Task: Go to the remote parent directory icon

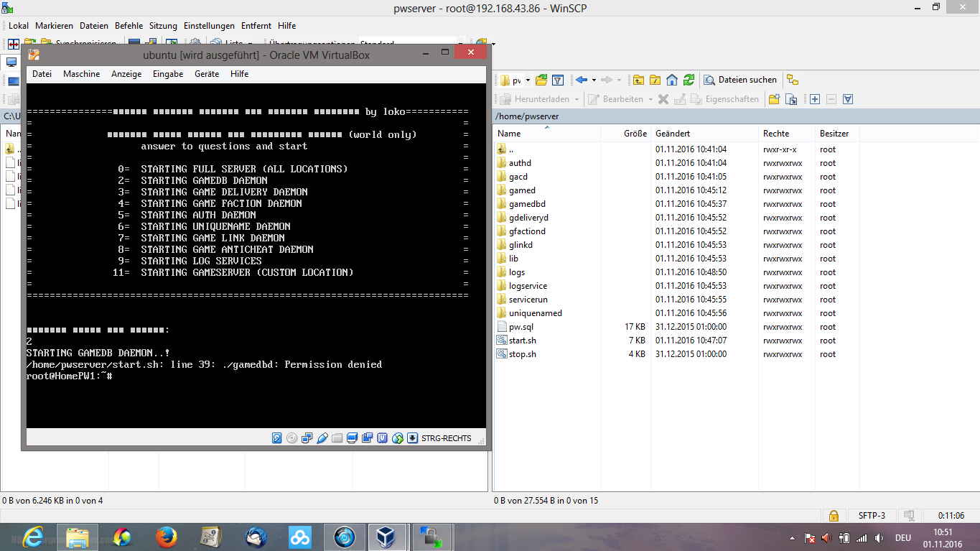Action: coord(638,80)
